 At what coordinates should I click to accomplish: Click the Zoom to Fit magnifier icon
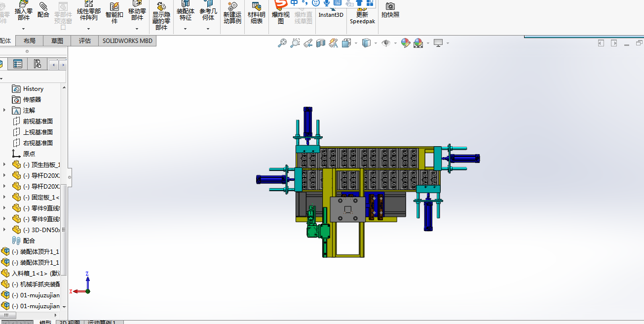pyautogui.click(x=282, y=43)
